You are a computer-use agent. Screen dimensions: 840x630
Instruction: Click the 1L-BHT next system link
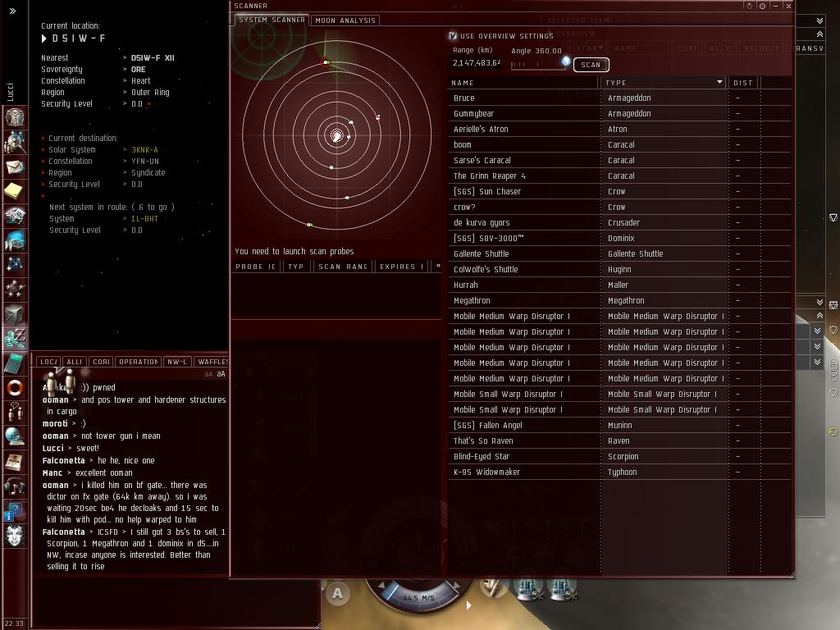(144, 218)
